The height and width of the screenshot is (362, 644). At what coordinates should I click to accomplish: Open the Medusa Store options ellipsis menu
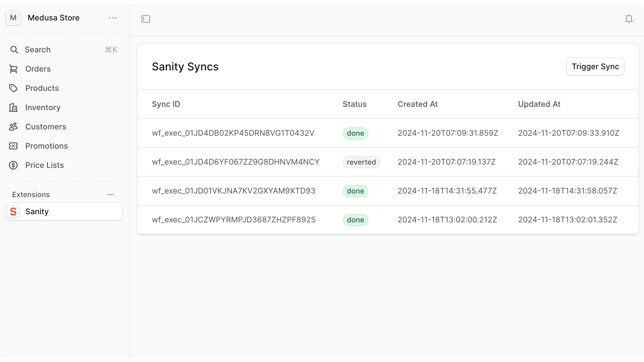pos(113,18)
